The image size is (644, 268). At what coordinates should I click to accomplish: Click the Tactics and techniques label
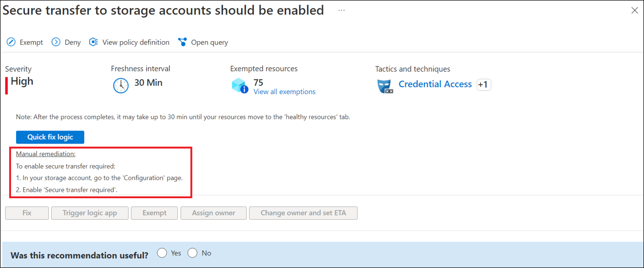point(412,69)
